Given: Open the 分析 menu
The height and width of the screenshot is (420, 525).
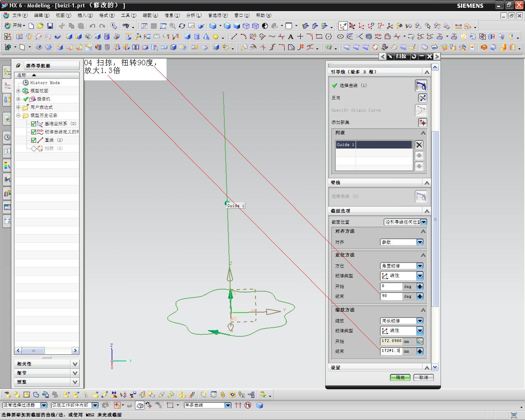Looking at the screenshot, I should click(x=194, y=15).
